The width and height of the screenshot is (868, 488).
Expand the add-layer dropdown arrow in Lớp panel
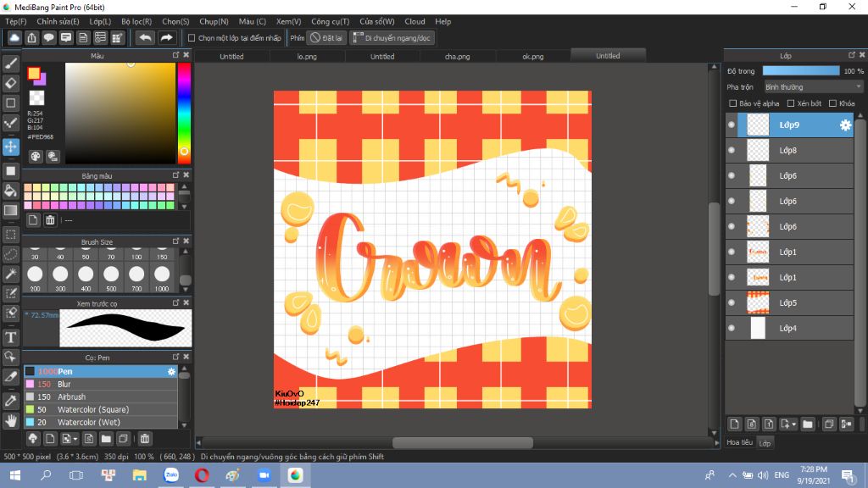tap(794, 424)
